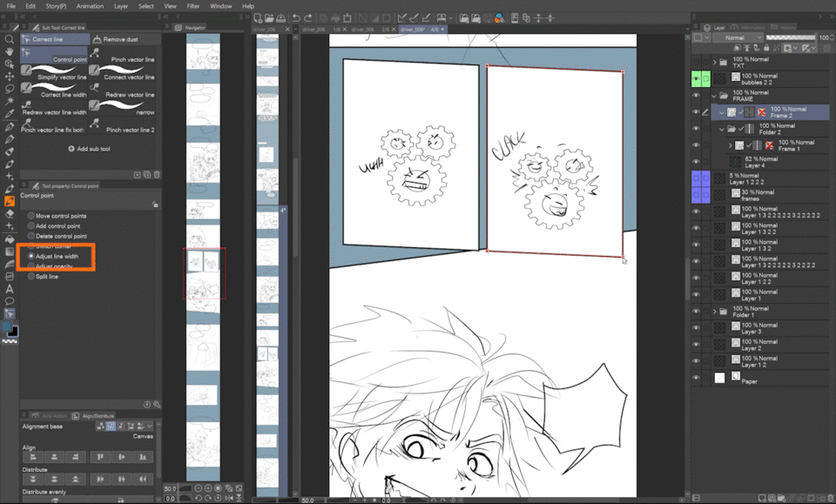Select the Balloon tool

[9, 301]
